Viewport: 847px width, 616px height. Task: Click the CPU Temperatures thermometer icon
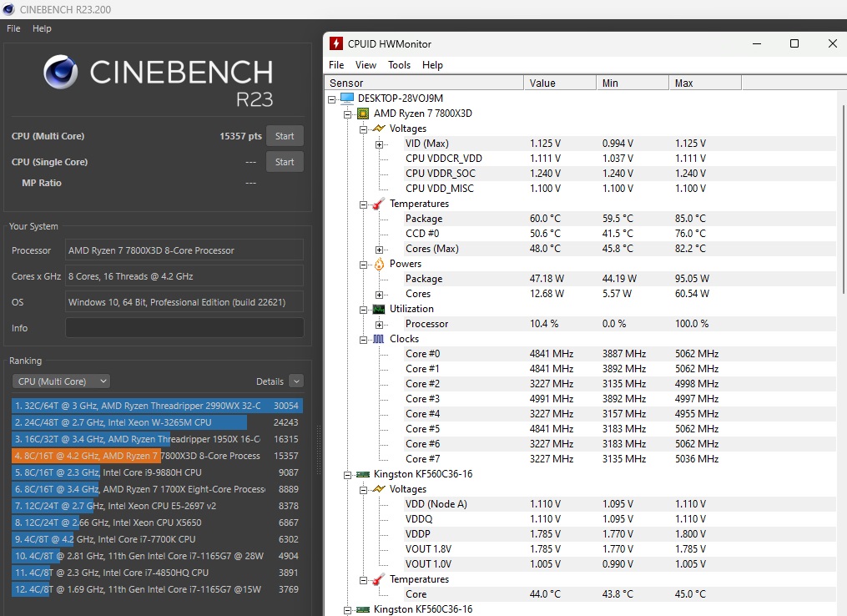(x=379, y=204)
